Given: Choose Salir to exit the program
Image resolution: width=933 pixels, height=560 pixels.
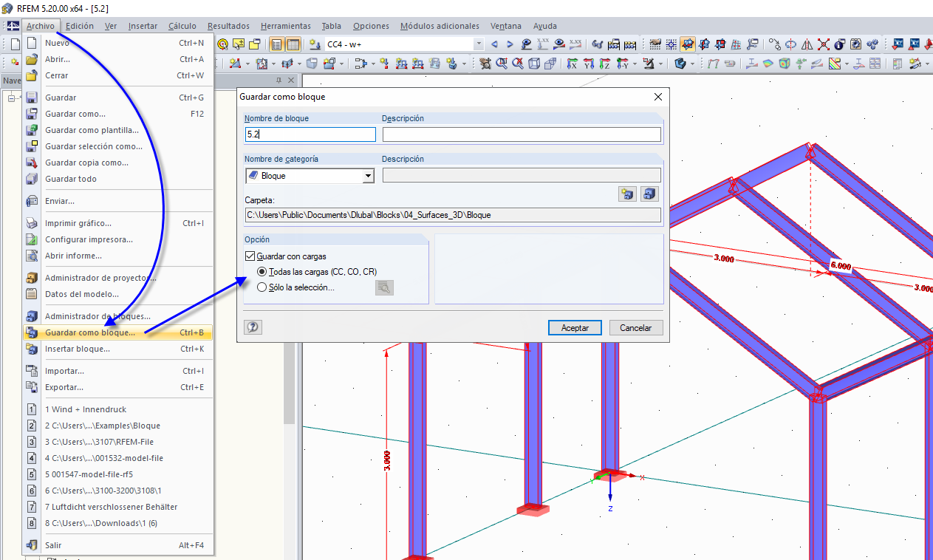Looking at the screenshot, I should tap(118, 545).
